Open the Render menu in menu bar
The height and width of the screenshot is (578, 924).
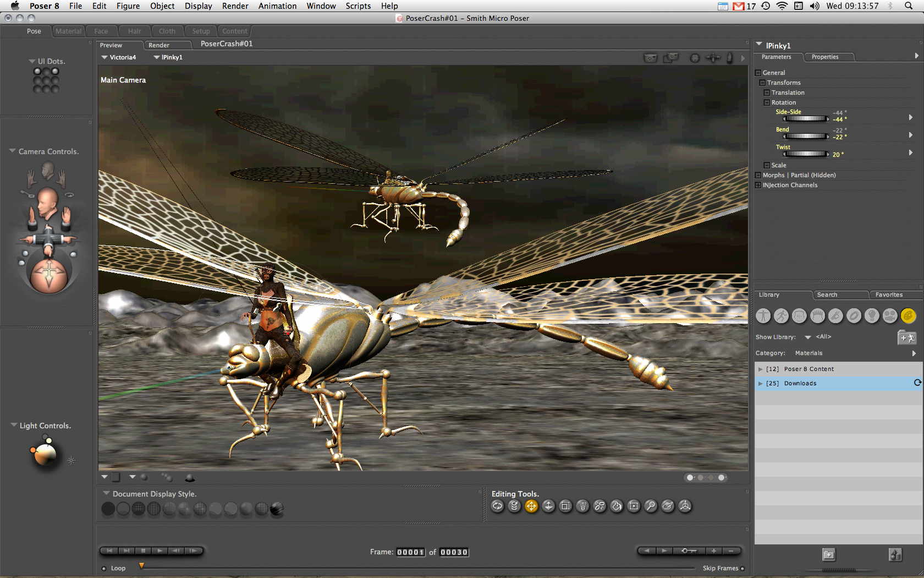(x=235, y=6)
